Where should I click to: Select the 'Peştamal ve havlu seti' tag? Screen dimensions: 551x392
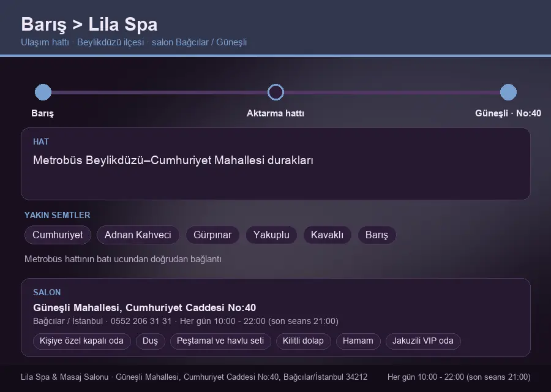[220, 341]
